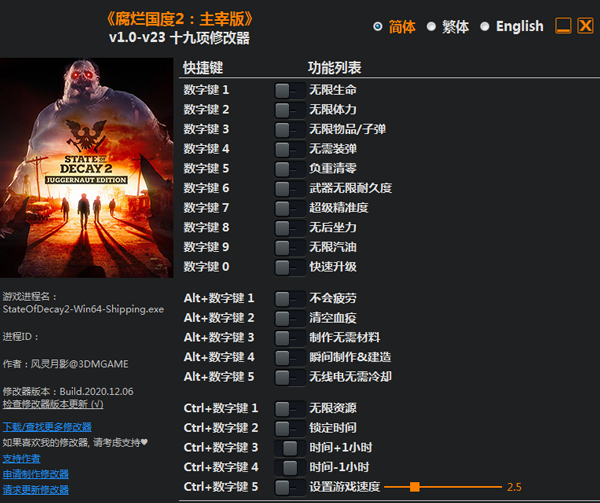Enable 负重清零 switch
The width and height of the screenshot is (600, 503).
point(290,169)
